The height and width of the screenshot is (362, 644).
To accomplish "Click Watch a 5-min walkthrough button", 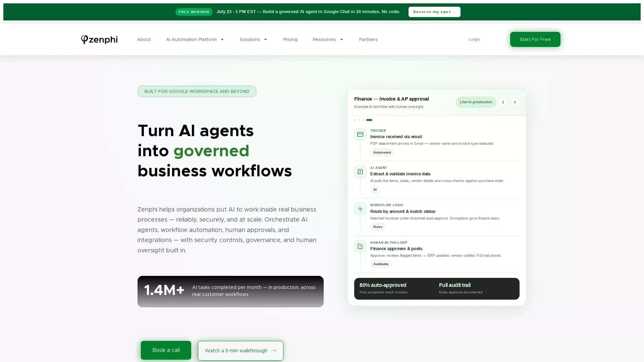I will click(x=240, y=351).
